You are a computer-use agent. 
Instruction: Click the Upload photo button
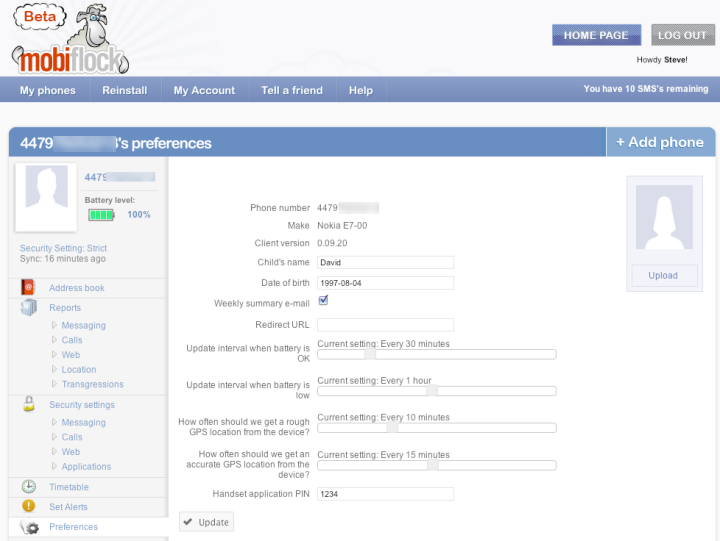coord(664,276)
